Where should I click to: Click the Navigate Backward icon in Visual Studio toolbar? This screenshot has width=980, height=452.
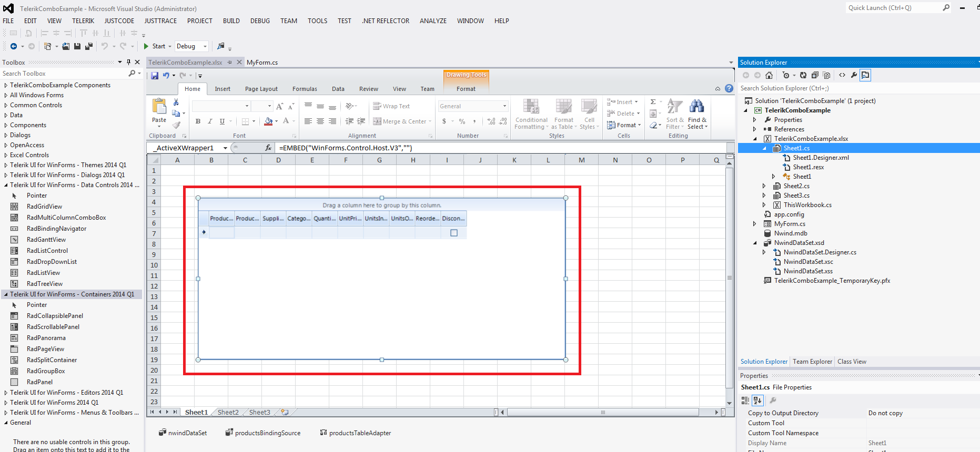pos(14,46)
